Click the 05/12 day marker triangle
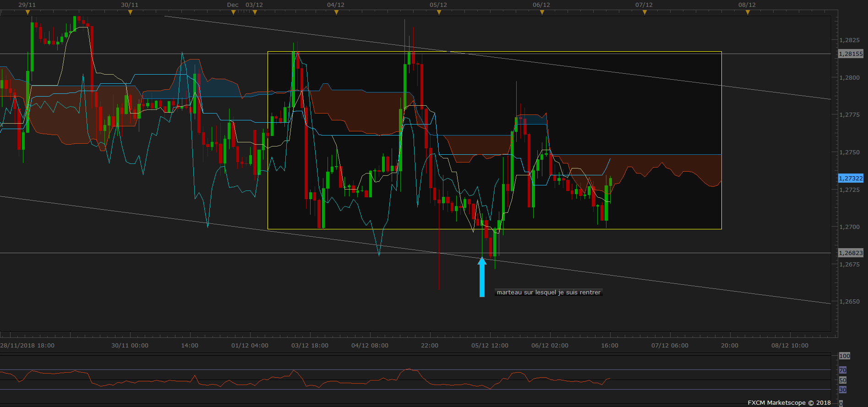The width and height of the screenshot is (868, 407). [x=439, y=13]
